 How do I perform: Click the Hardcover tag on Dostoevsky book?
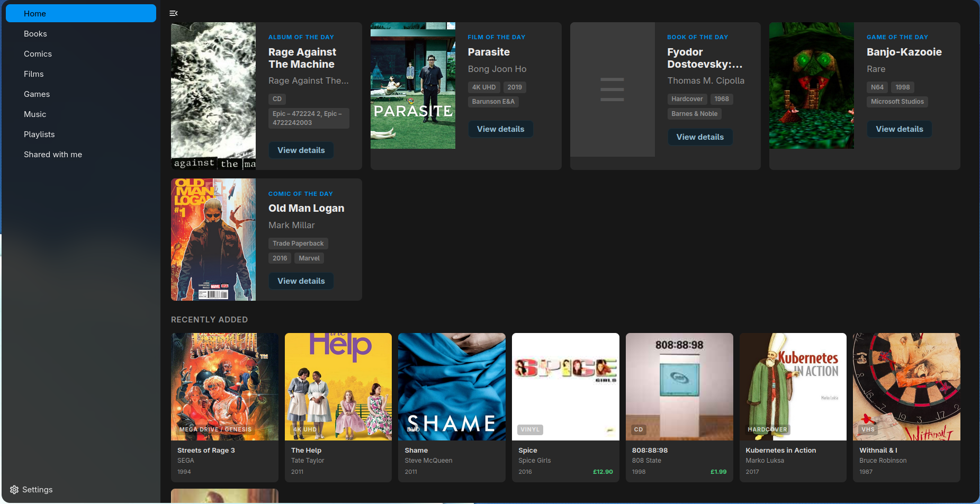[687, 99]
